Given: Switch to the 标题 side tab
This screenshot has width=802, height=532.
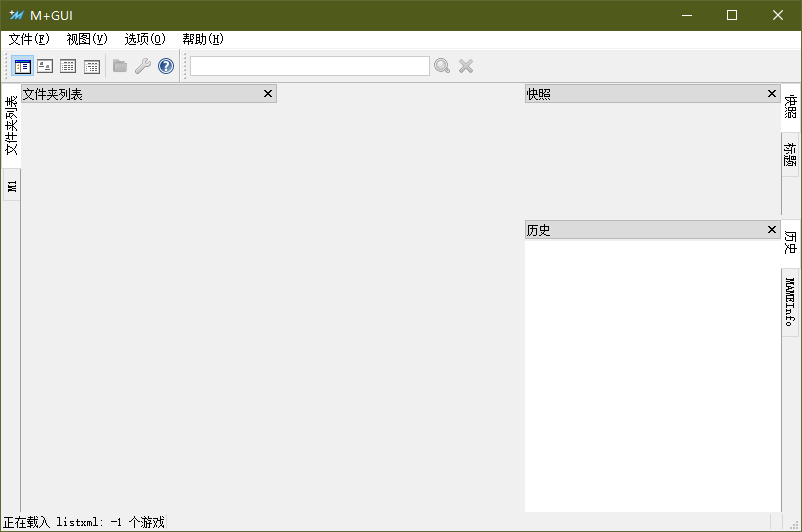Looking at the screenshot, I should (790, 154).
